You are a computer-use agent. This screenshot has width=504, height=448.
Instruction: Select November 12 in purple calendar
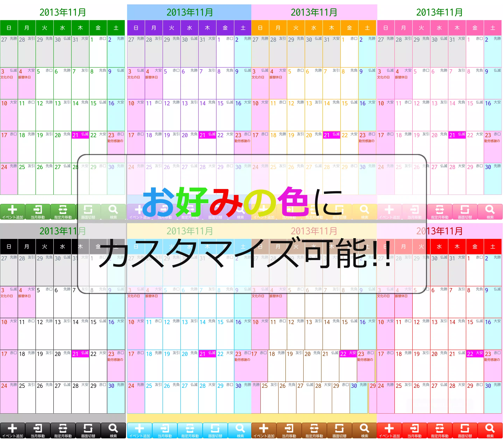[x=172, y=115]
